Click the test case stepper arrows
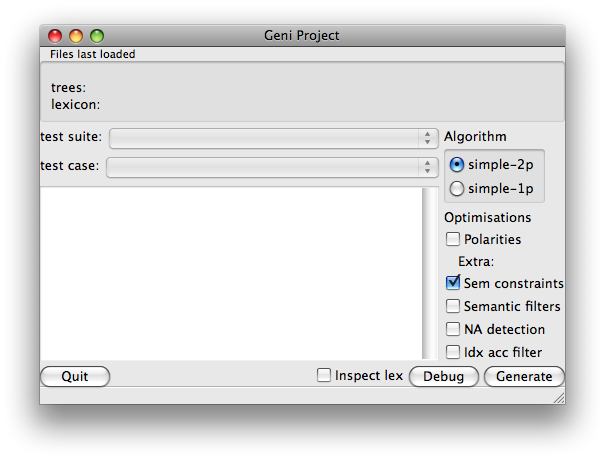Image resolution: width=605 pixels, height=459 pixels. pos(428,167)
